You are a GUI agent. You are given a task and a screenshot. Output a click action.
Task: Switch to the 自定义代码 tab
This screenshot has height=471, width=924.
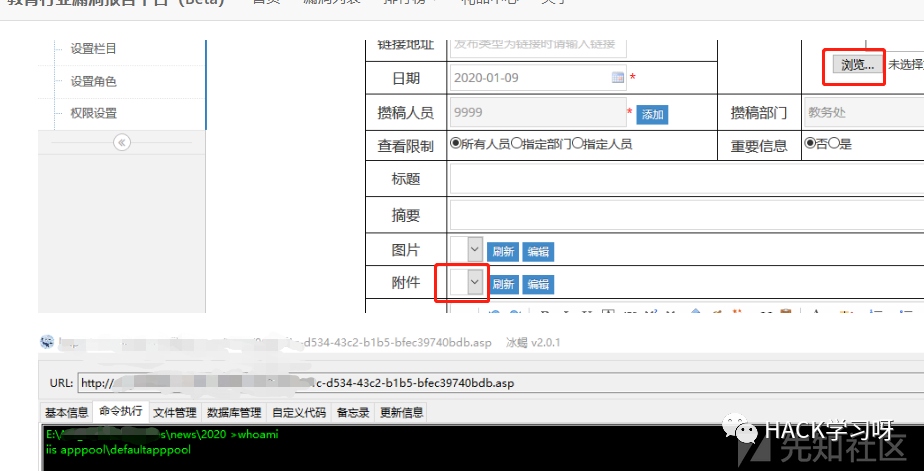(x=299, y=413)
